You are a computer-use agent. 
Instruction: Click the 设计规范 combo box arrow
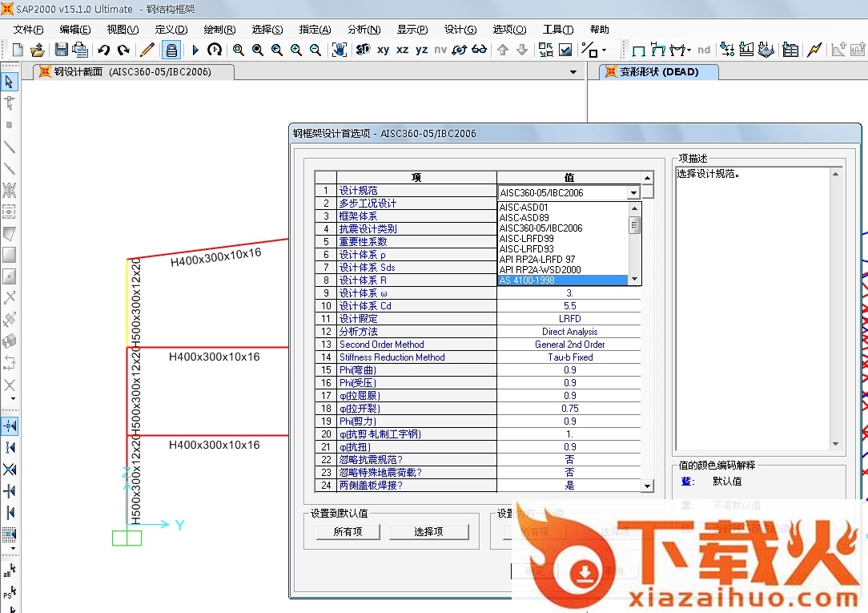click(x=633, y=192)
